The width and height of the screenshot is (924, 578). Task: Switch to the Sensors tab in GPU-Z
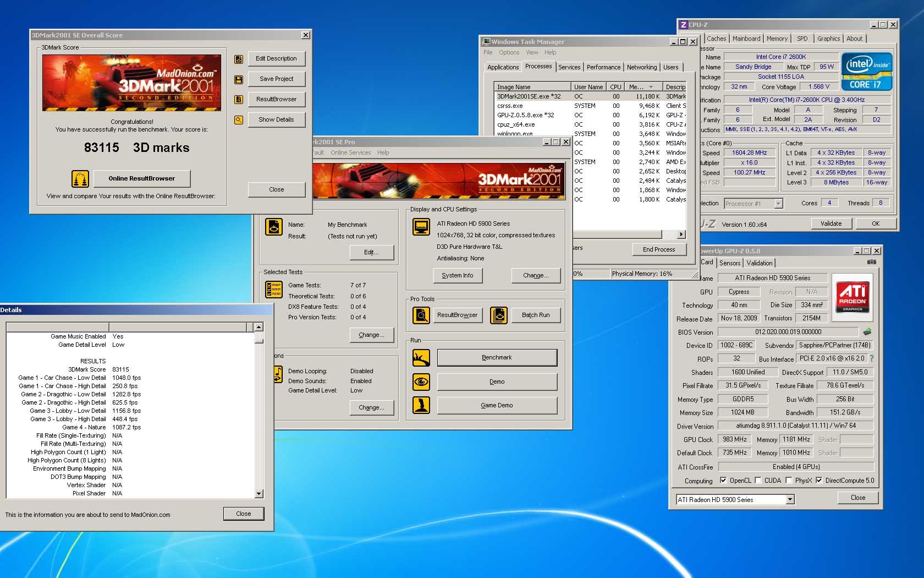click(x=730, y=263)
